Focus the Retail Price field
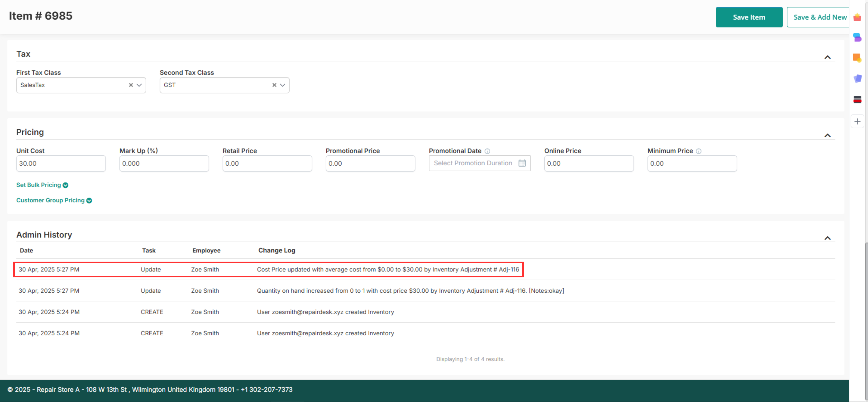Viewport: 868px width, 402px height. coord(267,163)
